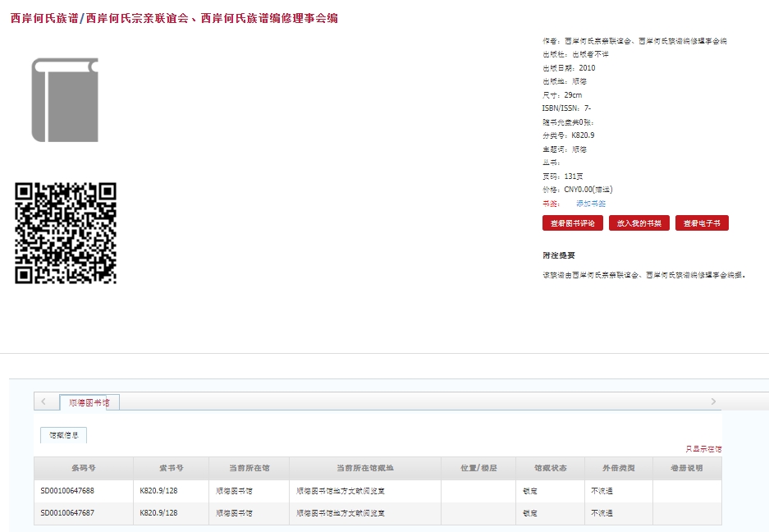Click the 位置/楼层 column header

tap(478, 468)
